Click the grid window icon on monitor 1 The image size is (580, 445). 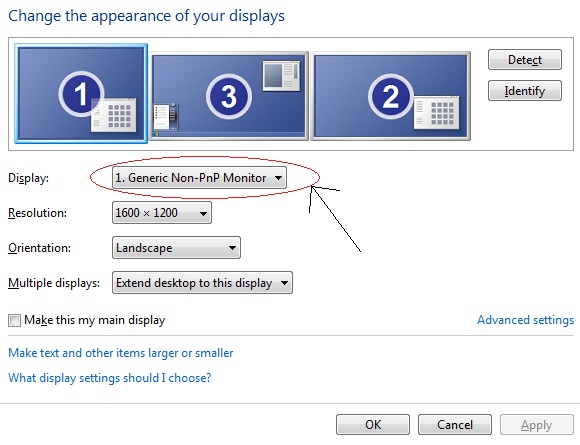(114, 115)
